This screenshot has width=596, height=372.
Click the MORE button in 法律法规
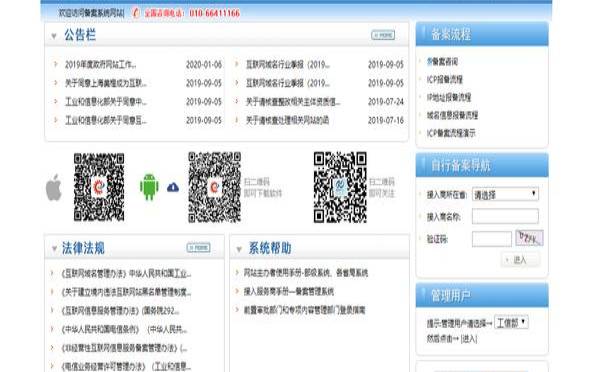click(198, 248)
